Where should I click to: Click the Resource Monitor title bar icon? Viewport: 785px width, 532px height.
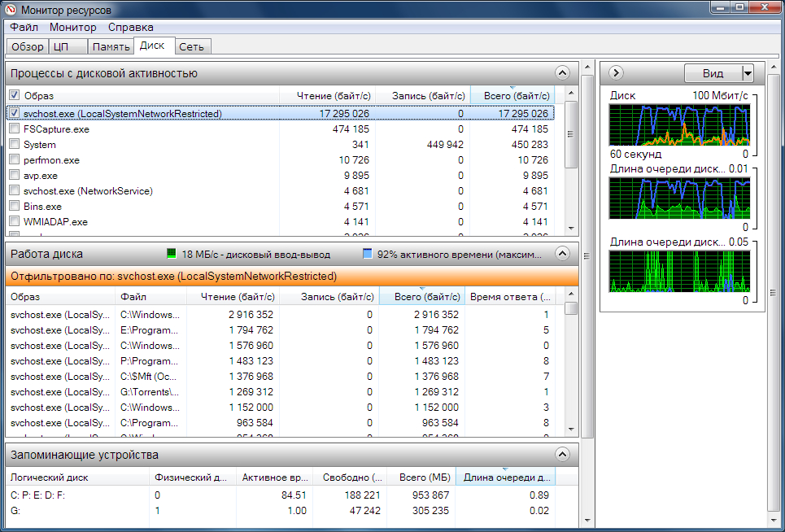(10, 10)
